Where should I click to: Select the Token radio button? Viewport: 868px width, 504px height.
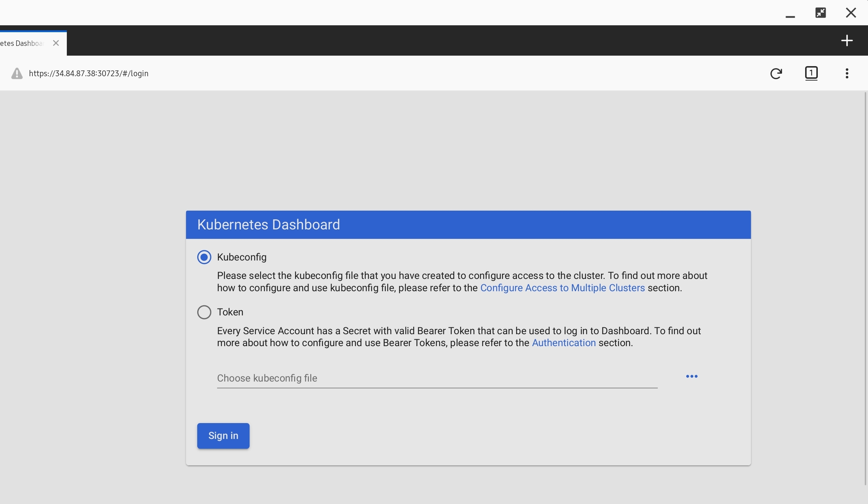(x=204, y=312)
